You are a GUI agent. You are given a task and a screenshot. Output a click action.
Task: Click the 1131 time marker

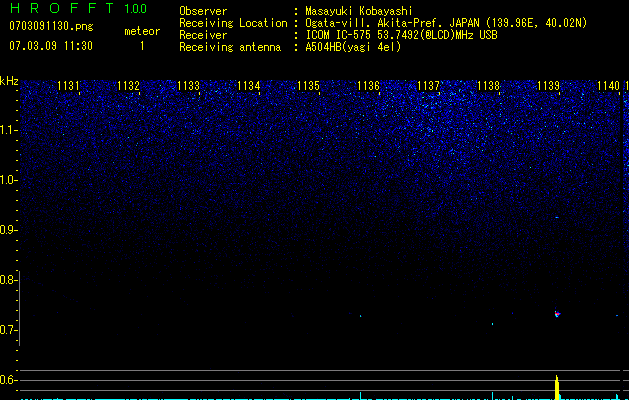pyautogui.click(x=68, y=86)
